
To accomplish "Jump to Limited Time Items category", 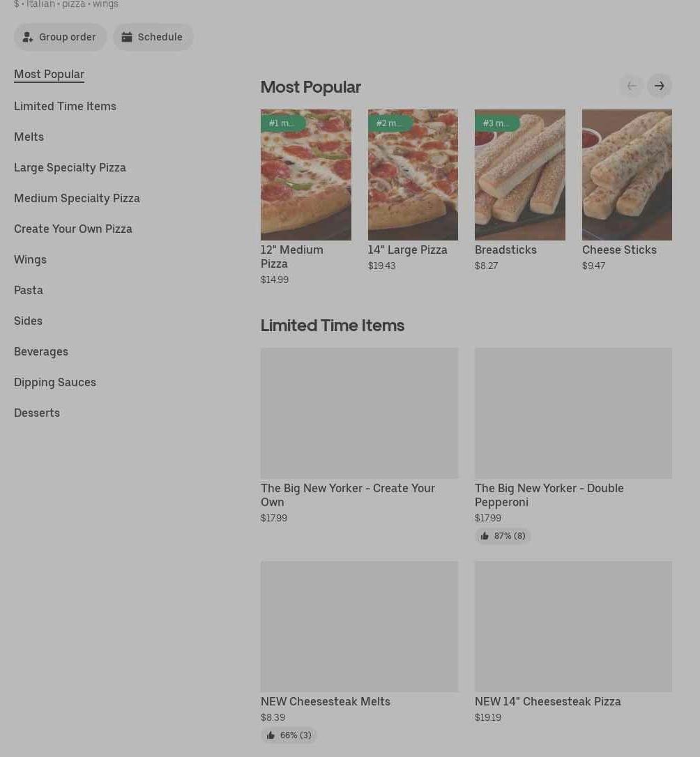I will coord(65,106).
